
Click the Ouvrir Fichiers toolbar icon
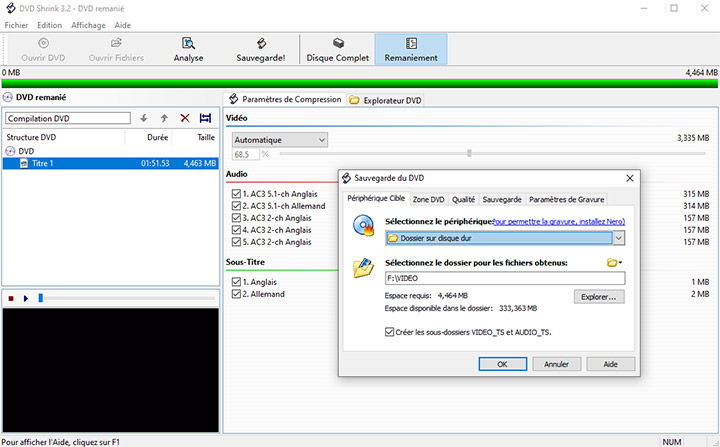tap(116, 43)
